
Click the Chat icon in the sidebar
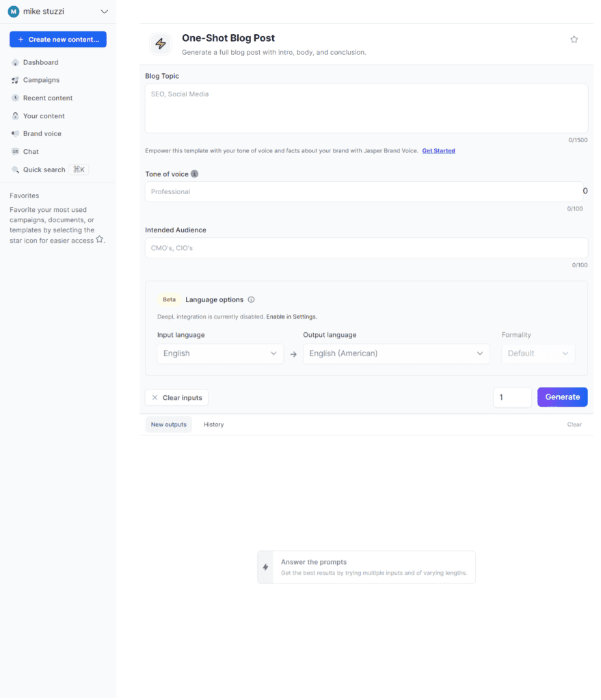(x=16, y=152)
